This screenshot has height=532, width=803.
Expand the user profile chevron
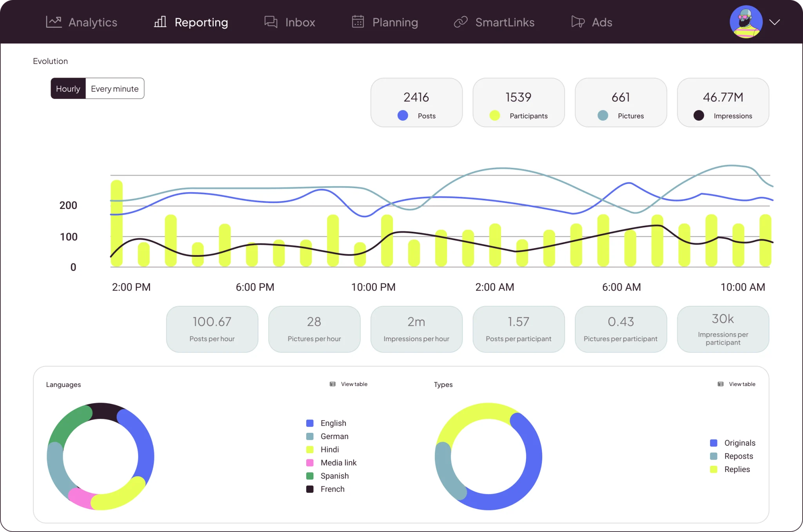click(774, 22)
